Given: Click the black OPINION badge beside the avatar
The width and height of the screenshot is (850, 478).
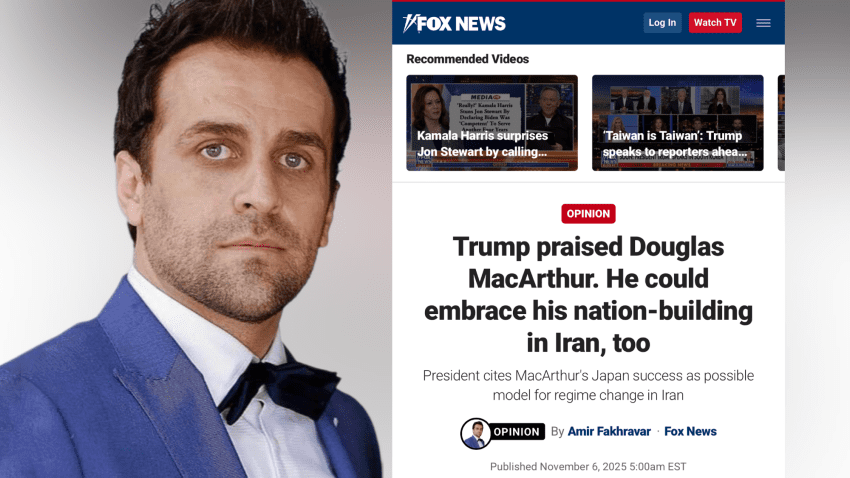Looking at the screenshot, I should pyautogui.click(x=517, y=432).
